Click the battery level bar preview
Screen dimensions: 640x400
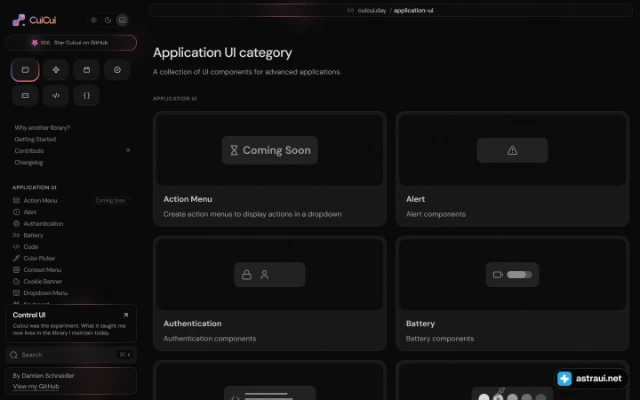pyautogui.click(x=520, y=275)
